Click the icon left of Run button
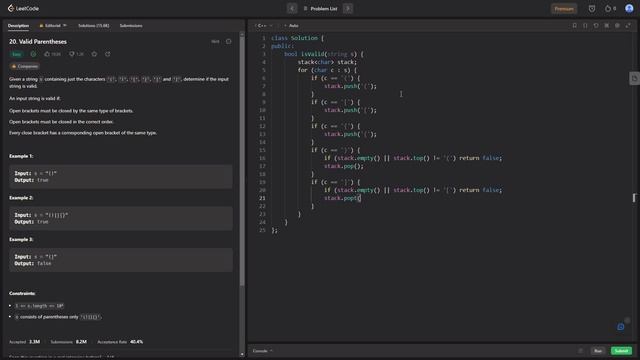Screen dimensions: 640x360 (580, 351)
